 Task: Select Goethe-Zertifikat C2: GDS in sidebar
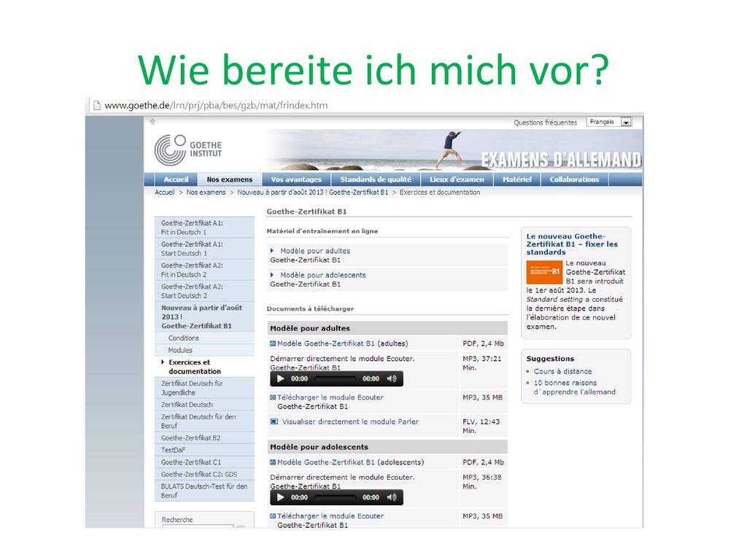[204, 474]
